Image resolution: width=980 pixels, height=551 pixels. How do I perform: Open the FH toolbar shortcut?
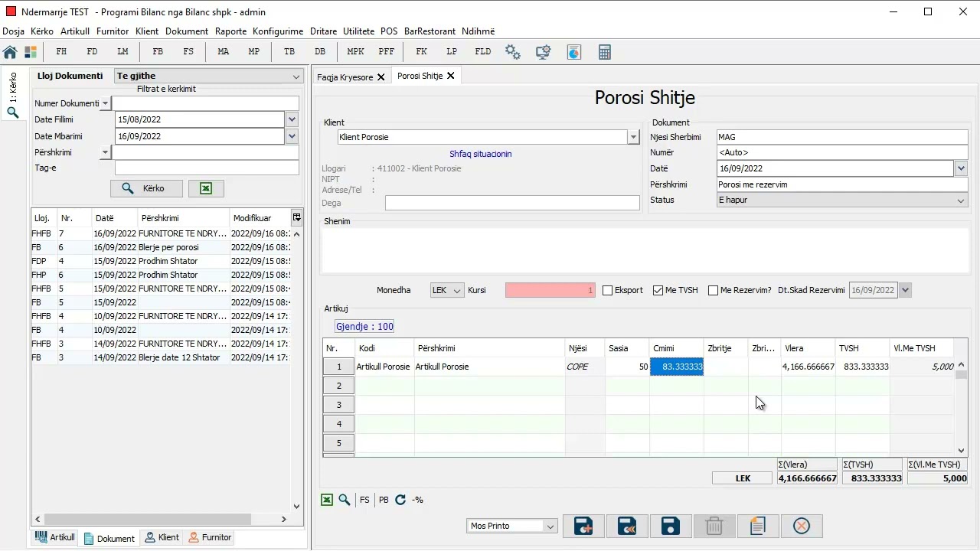pyautogui.click(x=62, y=52)
